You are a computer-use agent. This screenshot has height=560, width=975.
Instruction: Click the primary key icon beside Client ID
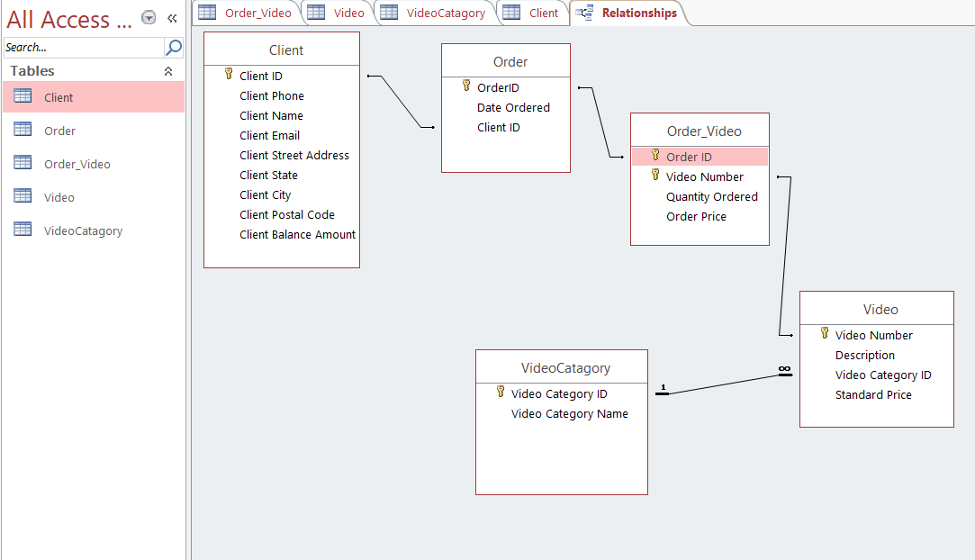[229, 76]
